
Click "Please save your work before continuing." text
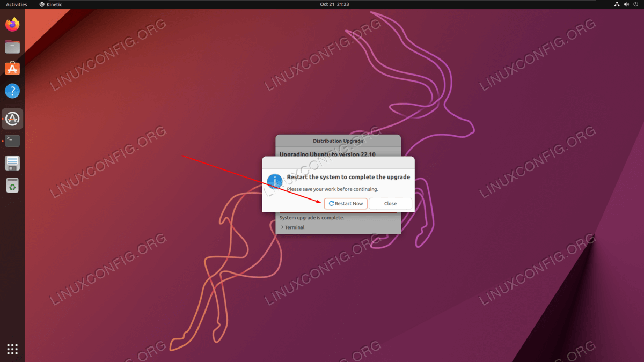(x=332, y=189)
